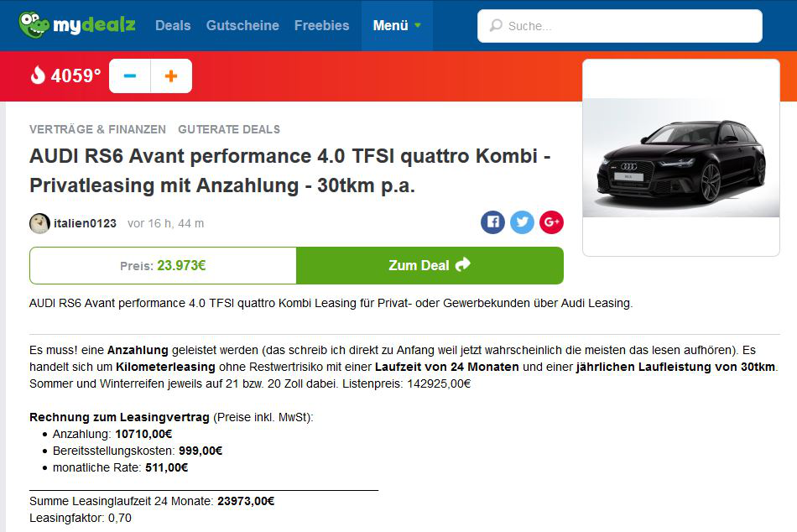Open the Verträge & Finanzen category
The height and width of the screenshot is (532, 797).
[97, 129]
